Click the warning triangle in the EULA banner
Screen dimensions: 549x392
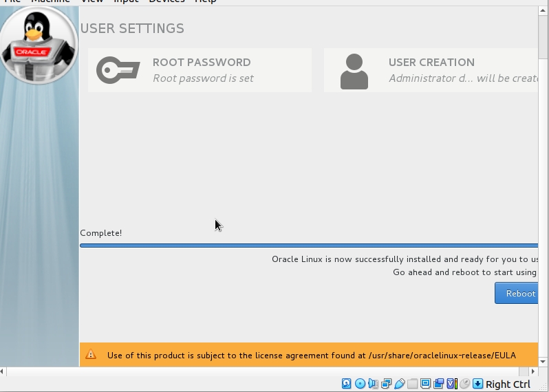point(91,354)
